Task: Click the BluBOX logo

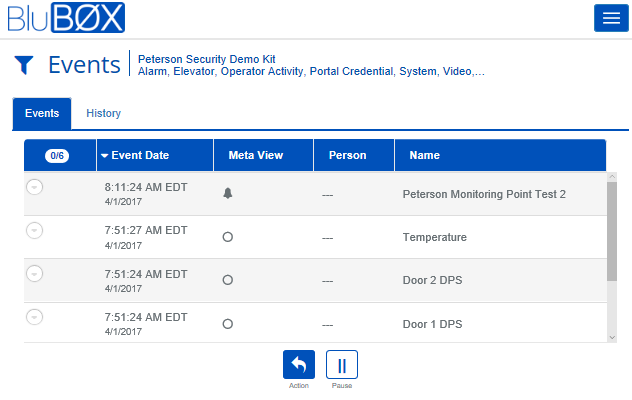Action: tap(67, 18)
